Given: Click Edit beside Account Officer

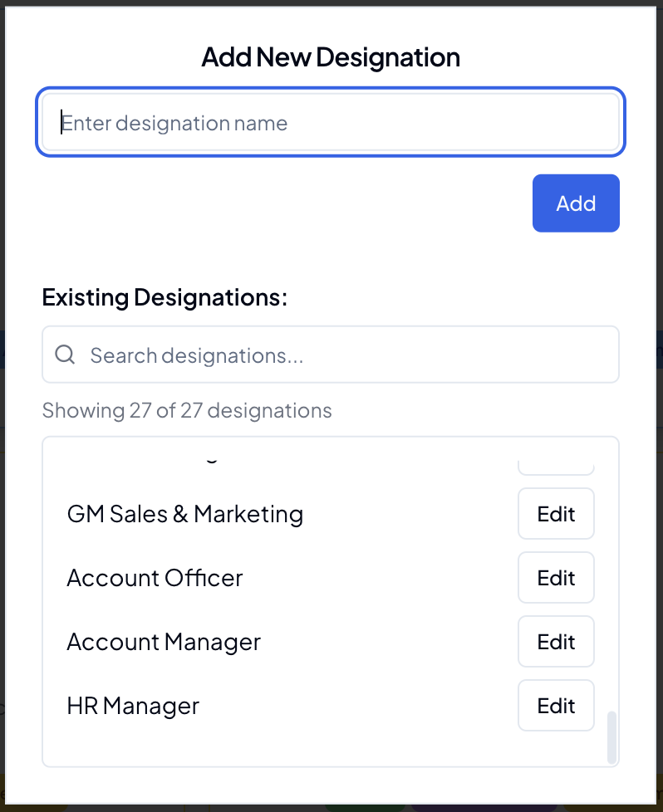Looking at the screenshot, I should click(x=555, y=577).
